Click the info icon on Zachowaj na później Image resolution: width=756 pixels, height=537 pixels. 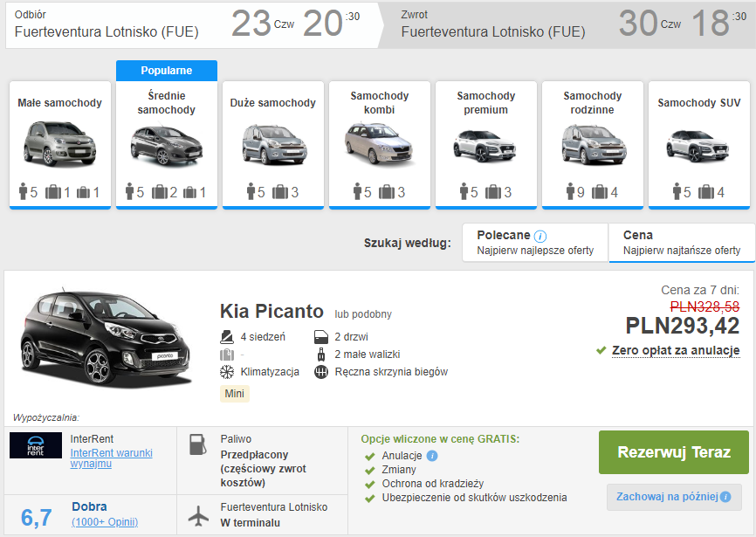click(725, 497)
